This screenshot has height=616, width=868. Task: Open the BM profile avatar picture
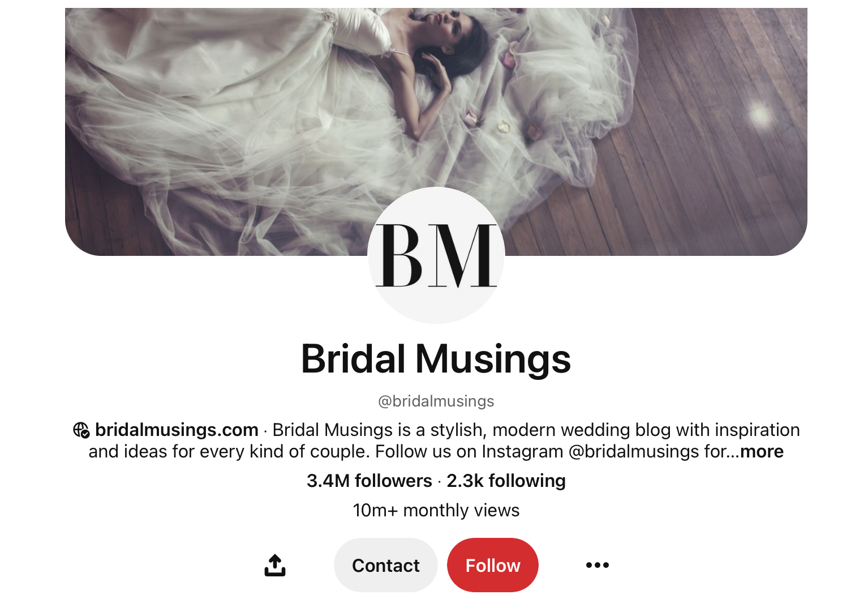(436, 255)
